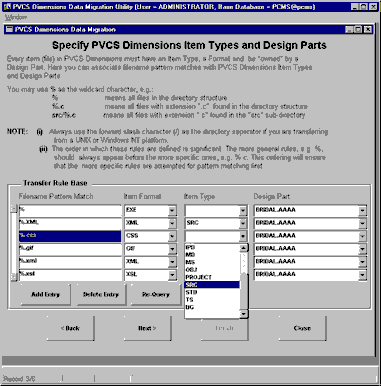This screenshot has height=386, width=381.
Task: Click the %.gif filename pattern field
Action: tap(70, 249)
